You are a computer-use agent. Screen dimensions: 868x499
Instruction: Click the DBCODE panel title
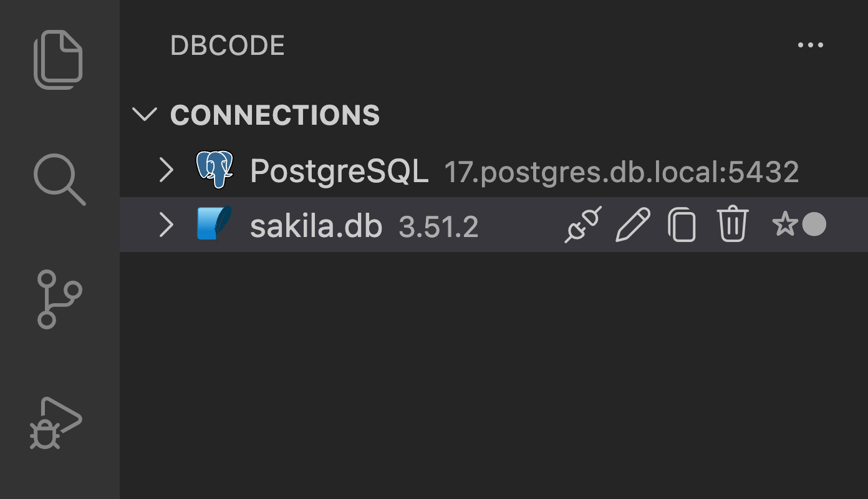tap(228, 45)
